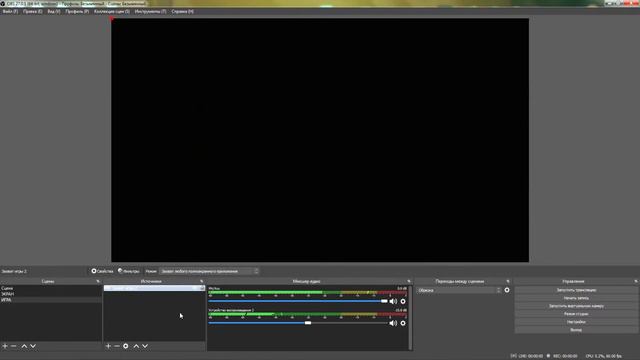
Task: Select the highlighted source row in Sources
Action: tap(154, 288)
